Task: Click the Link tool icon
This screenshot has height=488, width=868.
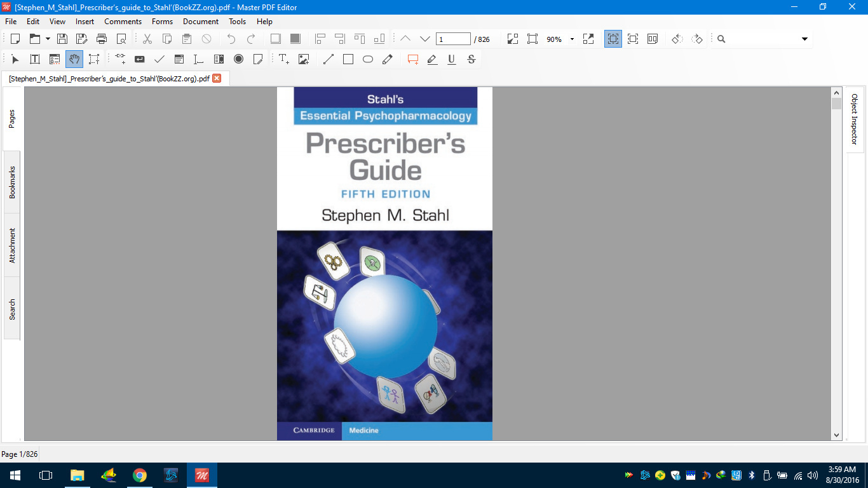Action: tap(120, 59)
